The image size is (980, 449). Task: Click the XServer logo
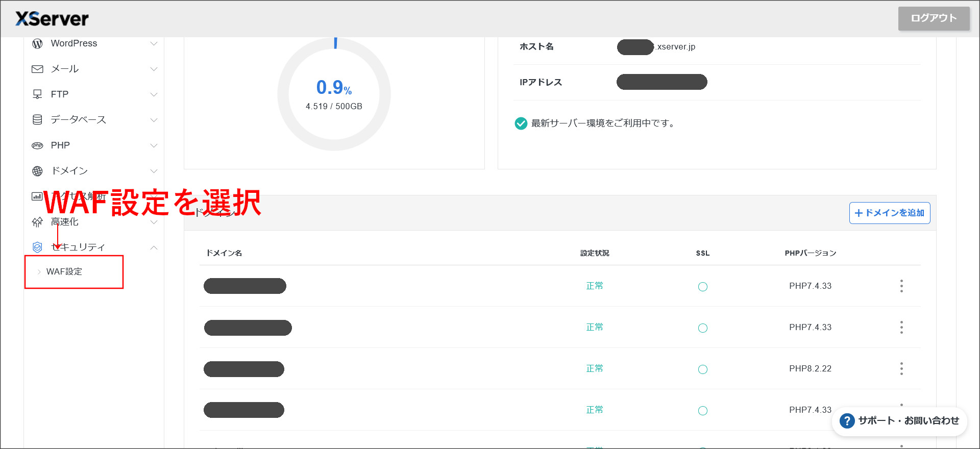pos(52,19)
